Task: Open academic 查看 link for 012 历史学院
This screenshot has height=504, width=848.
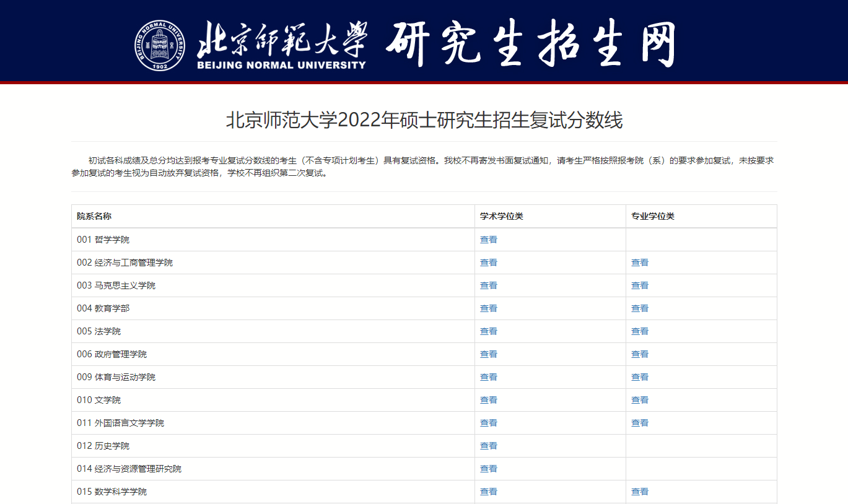Action: [489, 446]
